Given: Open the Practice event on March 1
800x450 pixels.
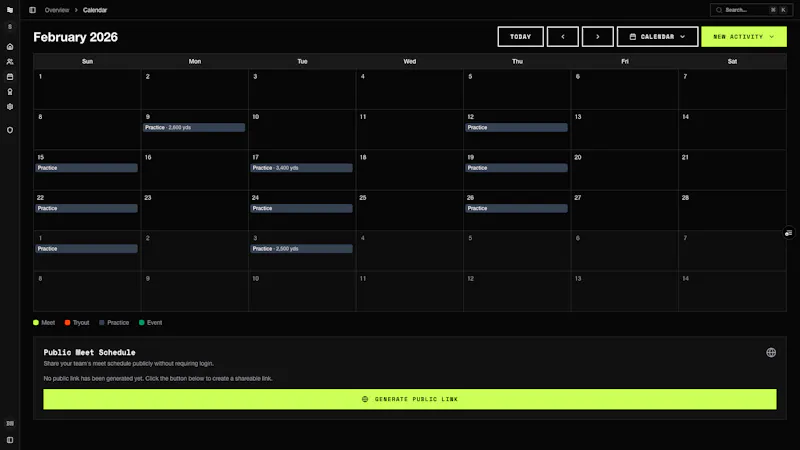Looking at the screenshot, I should [x=86, y=248].
